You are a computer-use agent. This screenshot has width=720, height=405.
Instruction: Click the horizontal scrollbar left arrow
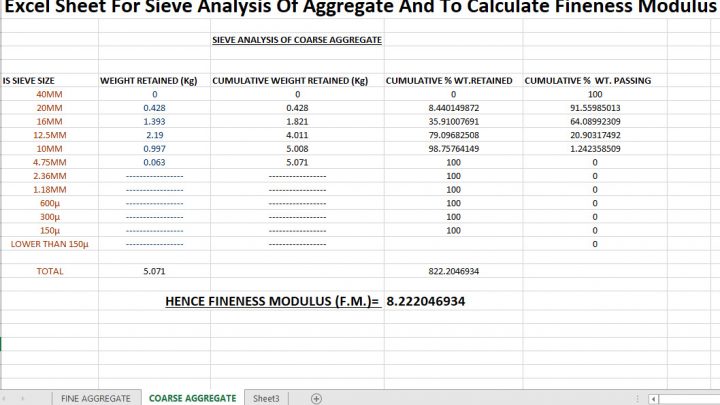(x=653, y=399)
